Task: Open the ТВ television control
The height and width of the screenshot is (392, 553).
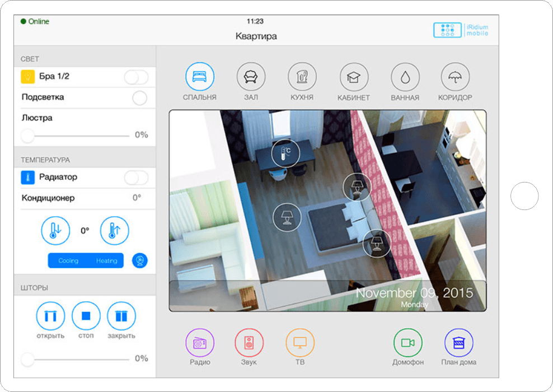Action: (x=300, y=342)
